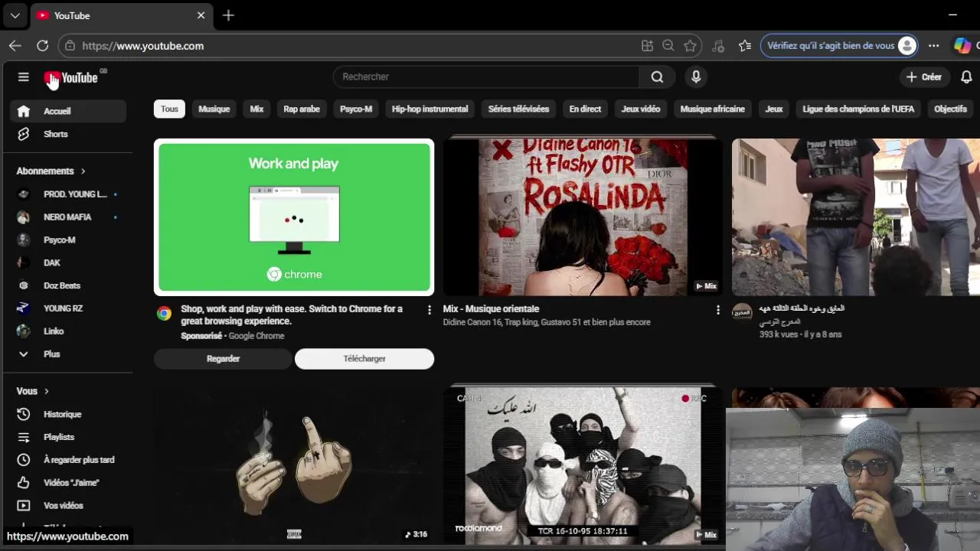Click the Regarder button
Screen dimensions: 980x551
[223, 359]
